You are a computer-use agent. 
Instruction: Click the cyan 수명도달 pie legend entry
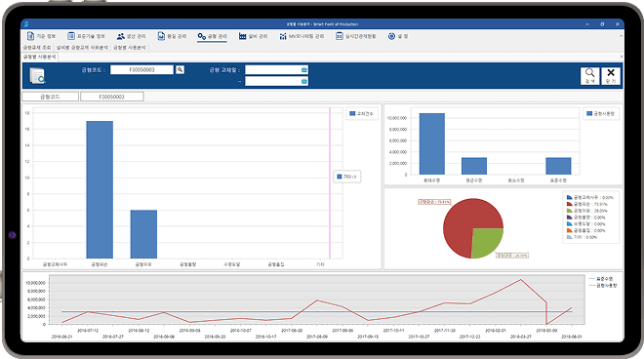click(x=586, y=223)
